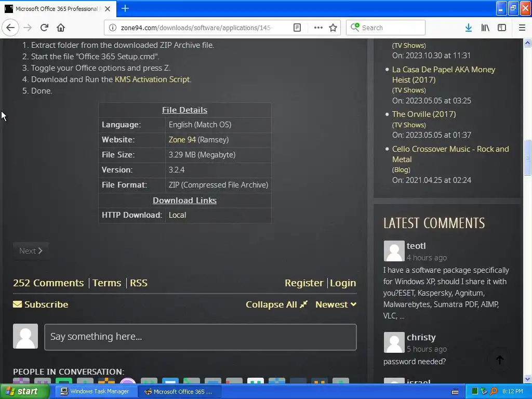Open the page actions three-dot menu
This screenshot has height=399, width=532.
[318, 28]
